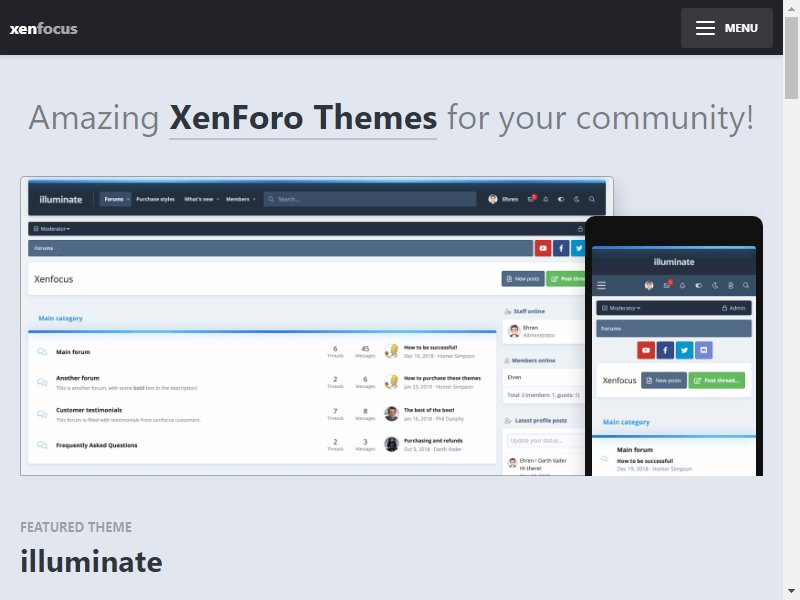Open 'How to purchase these themes' thread

[442, 379]
